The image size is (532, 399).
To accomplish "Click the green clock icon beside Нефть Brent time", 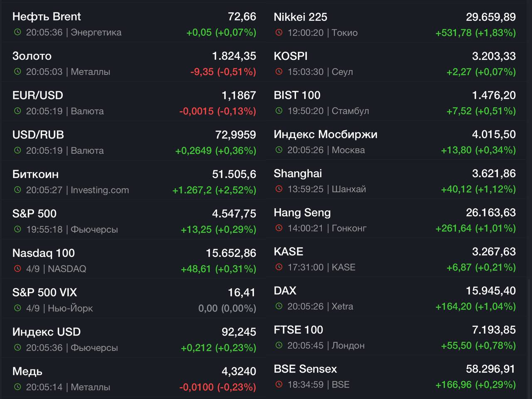I will [x=17, y=32].
